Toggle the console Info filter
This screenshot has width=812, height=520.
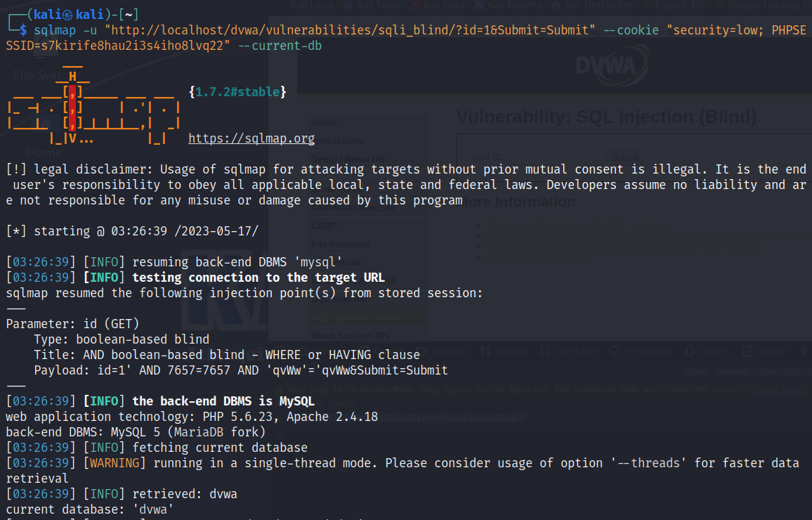[792, 372]
